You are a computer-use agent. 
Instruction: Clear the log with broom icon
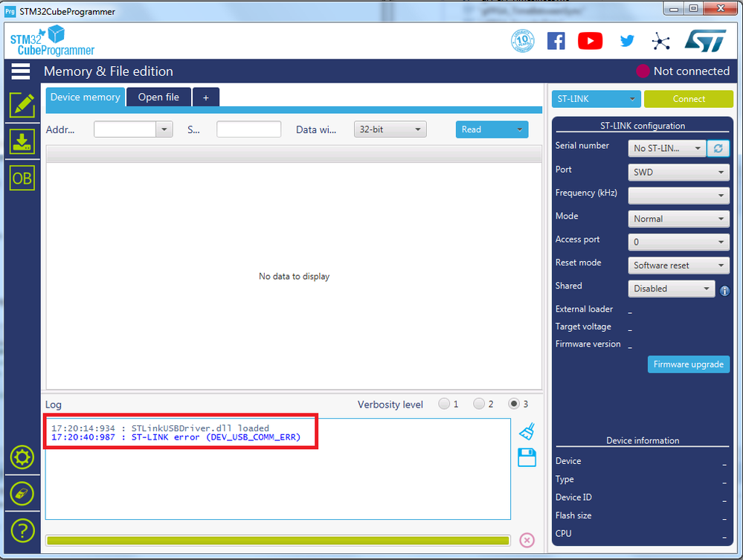click(x=527, y=431)
